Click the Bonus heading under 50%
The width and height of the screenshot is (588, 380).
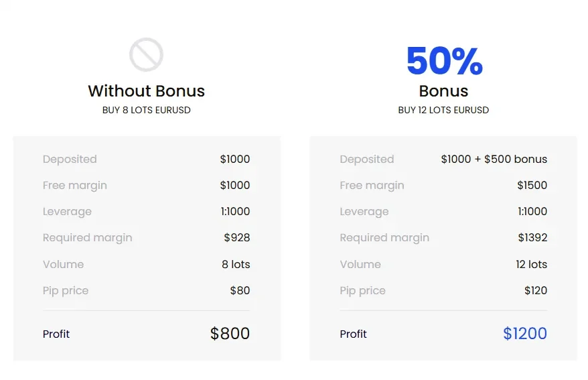click(443, 90)
